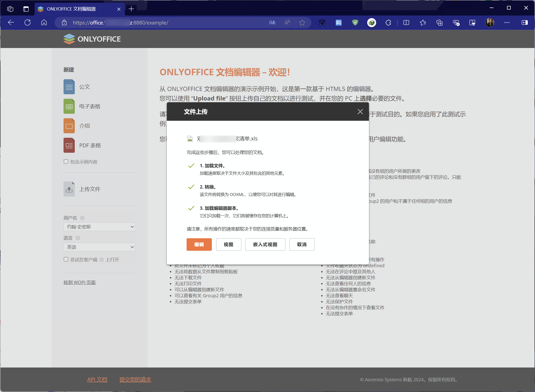Click the address bar URL
Image resolution: width=535 pixels, height=392 pixels.
click(121, 23)
